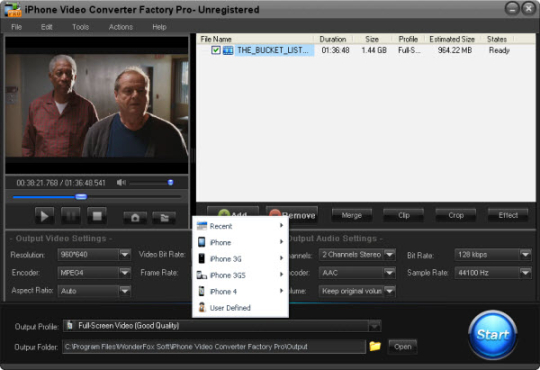540x370 pixels.
Task: Play the video preview
Action: pos(44,216)
